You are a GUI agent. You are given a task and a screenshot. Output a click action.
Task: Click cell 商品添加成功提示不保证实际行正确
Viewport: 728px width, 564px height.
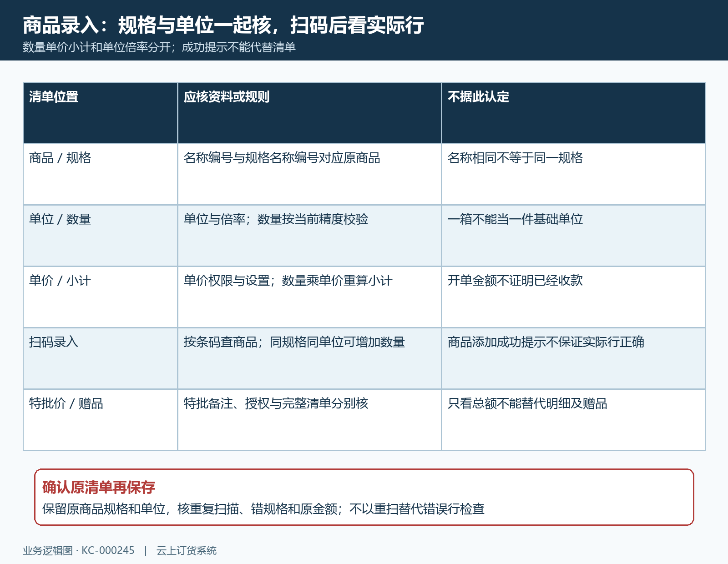(573, 358)
